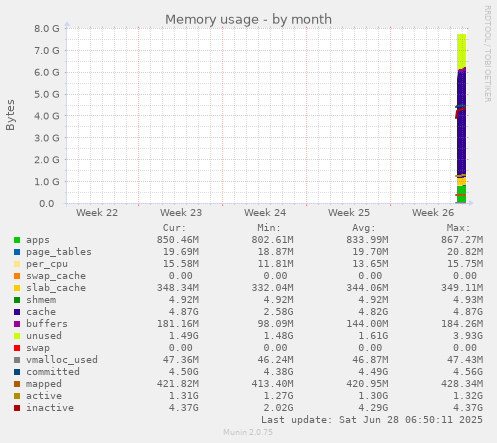This screenshot has height=443, width=497.
Task: Click the 'Week 25' axis label
Action: click(x=349, y=213)
